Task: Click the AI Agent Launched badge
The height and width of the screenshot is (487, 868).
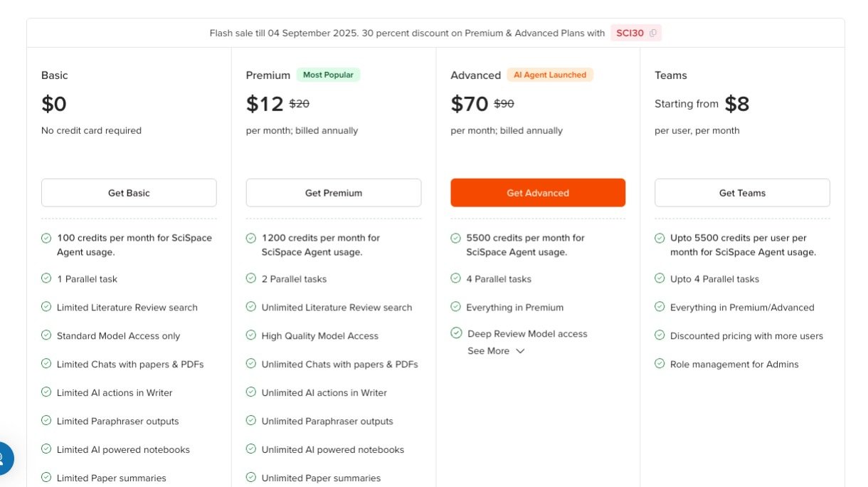Action: click(550, 75)
